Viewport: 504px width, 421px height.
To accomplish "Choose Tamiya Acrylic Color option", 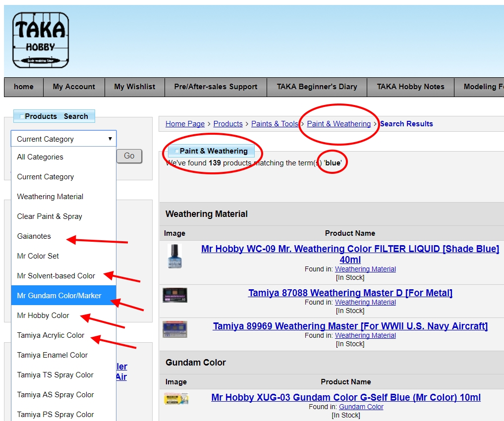I will click(63, 335).
